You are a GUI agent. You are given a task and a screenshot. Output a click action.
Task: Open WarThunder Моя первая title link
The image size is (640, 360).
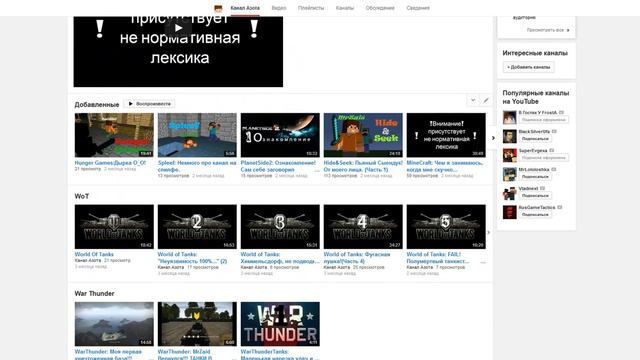tap(108, 354)
